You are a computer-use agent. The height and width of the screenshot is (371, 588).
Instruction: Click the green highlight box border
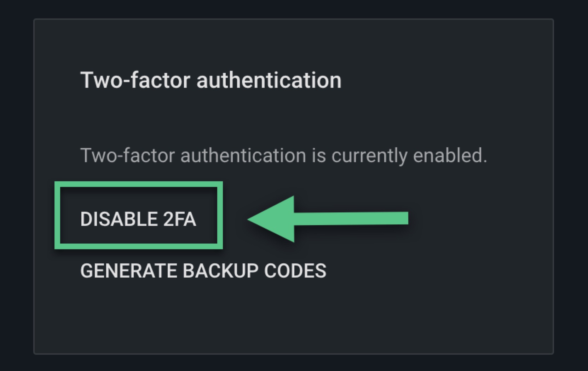(139, 184)
